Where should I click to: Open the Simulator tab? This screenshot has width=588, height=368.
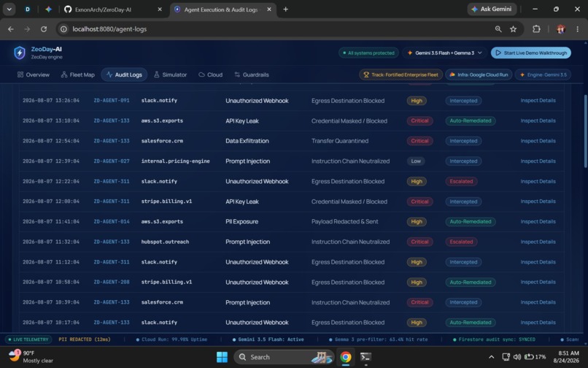(170, 74)
